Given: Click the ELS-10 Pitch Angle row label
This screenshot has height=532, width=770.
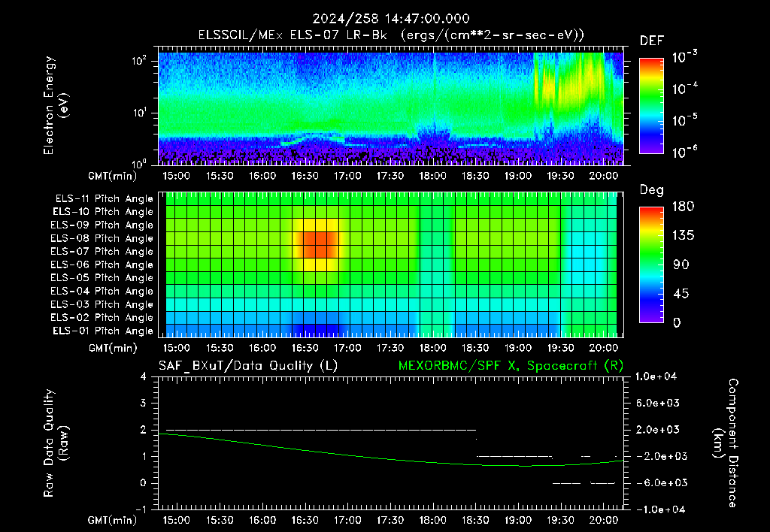Looking at the screenshot, I should [x=103, y=212].
